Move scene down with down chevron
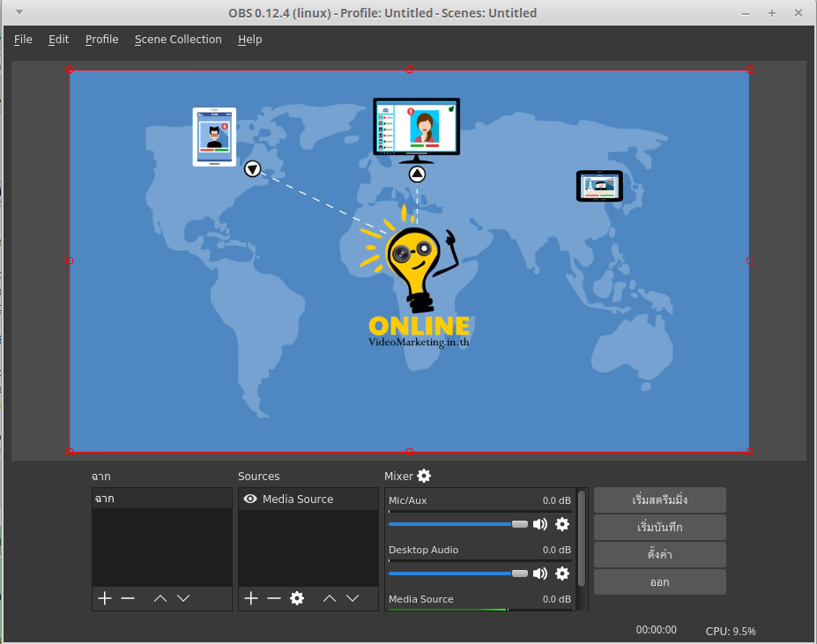The width and height of the screenshot is (817, 644). (x=183, y=598)
